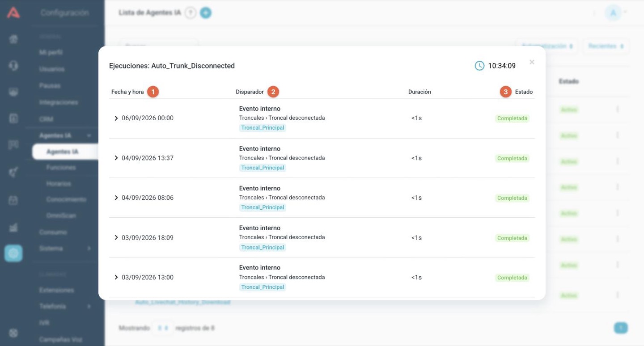Expand the 06/09/2026 00:00 execution row
This screenshot has width=644, height=346.
click(x=116, y=118)
